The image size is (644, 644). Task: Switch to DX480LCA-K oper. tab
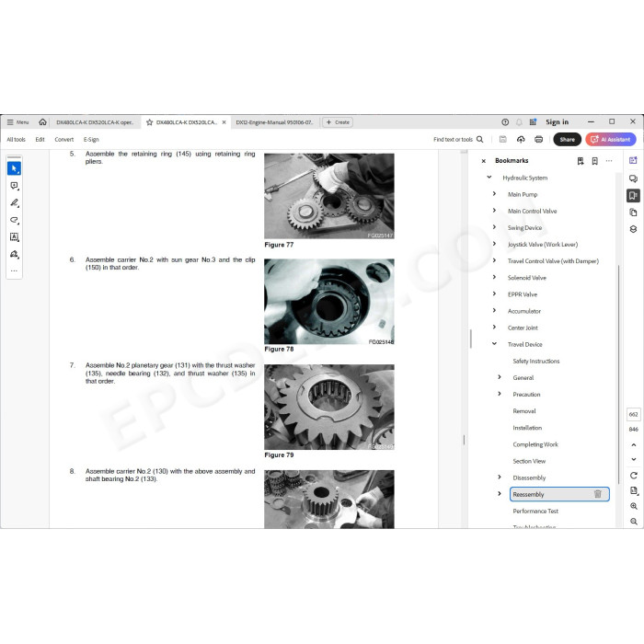(x=95, y=122)
